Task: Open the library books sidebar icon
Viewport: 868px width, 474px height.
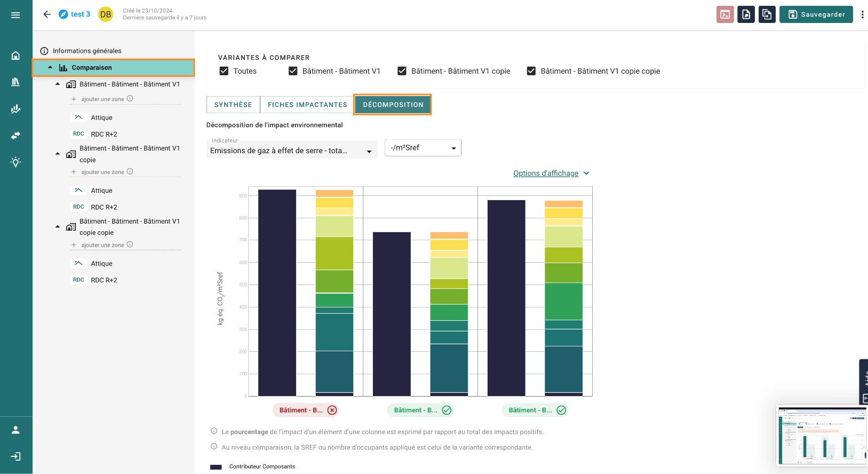Action: (x=15, y=82)
